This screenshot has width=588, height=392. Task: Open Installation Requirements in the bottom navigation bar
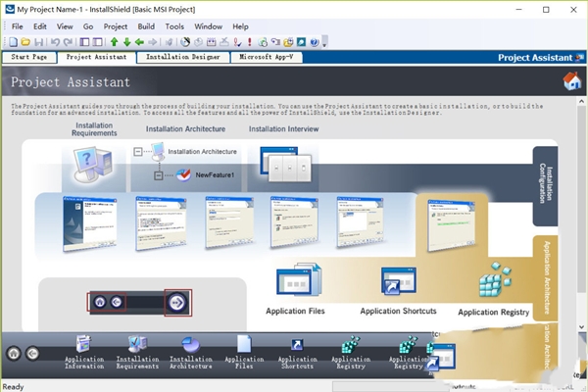click(x=137, y=353)
